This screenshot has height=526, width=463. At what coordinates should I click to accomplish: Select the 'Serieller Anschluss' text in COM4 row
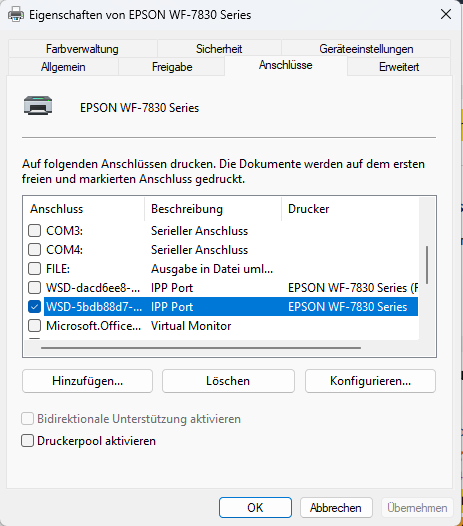coord(199,250)
